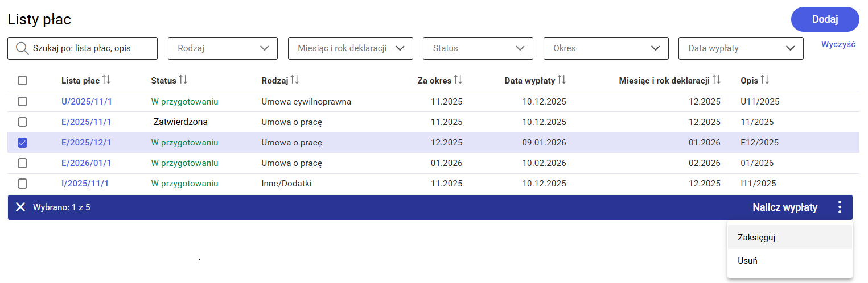Sort by Opis column arrows
This screenshot has height=283, width=868.
[764, 80]
